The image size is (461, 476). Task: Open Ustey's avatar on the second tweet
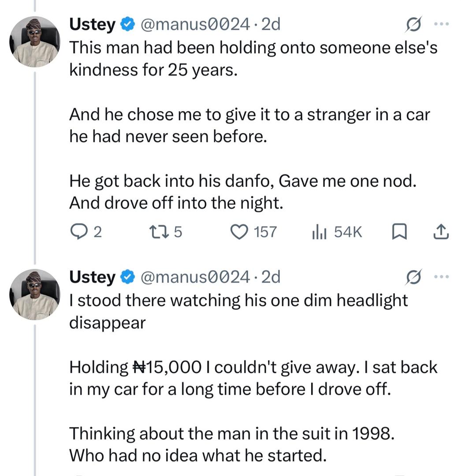35,294
